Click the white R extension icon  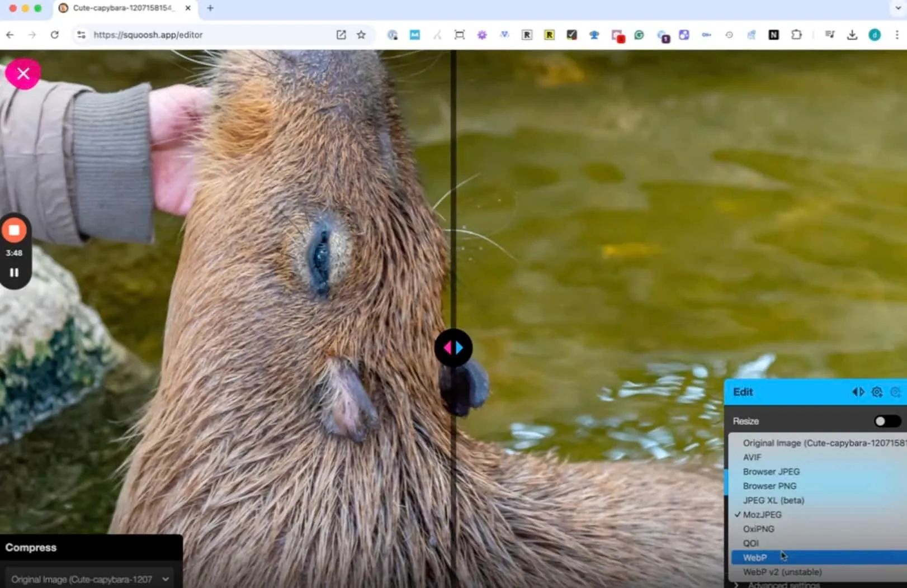527,35
